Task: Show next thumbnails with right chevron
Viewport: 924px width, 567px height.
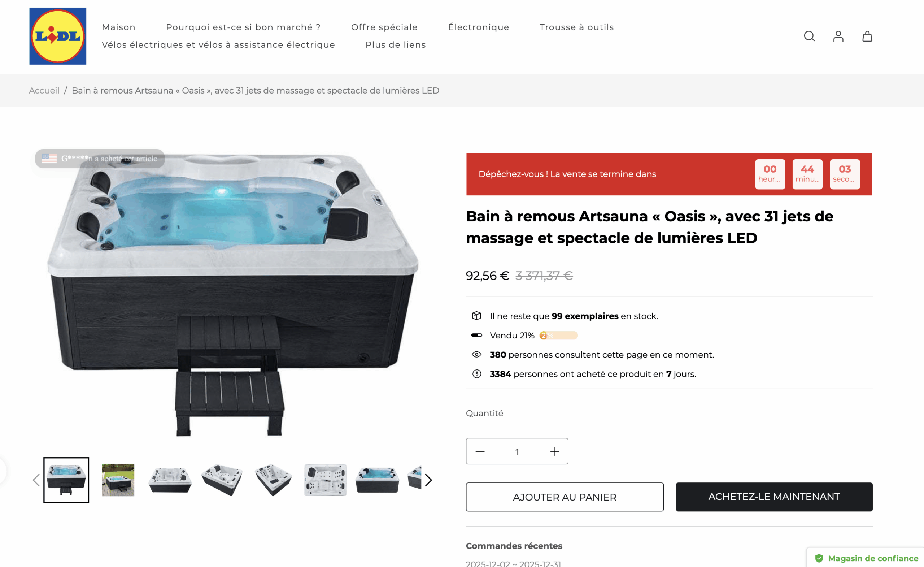Action: pyautogui.click(x=428, y=480)
